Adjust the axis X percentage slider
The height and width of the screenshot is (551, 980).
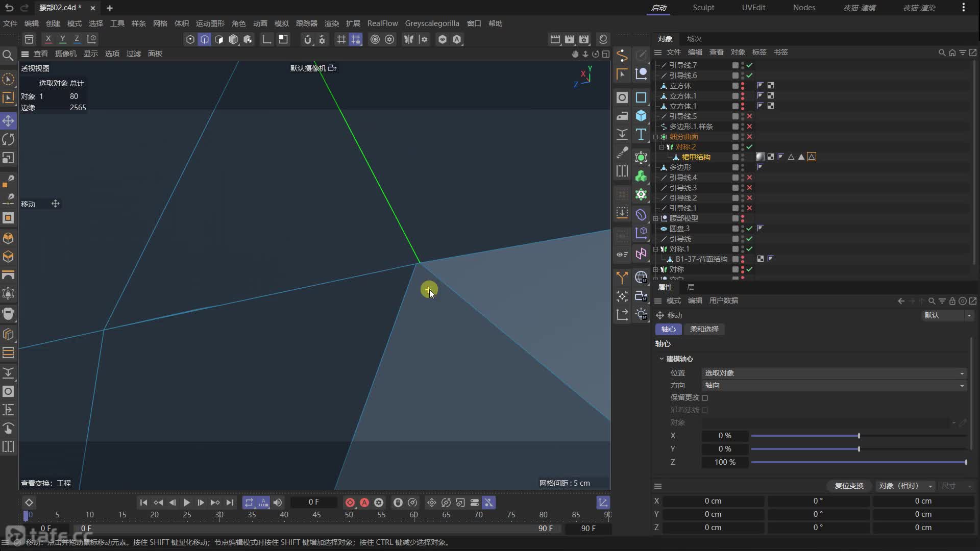[x=859, y=436]
